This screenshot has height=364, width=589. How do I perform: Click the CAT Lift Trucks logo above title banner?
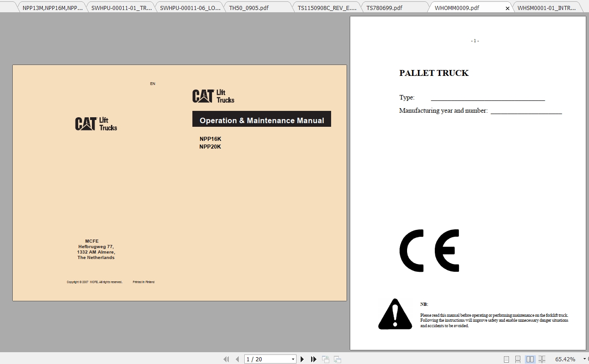click(213, 96)
